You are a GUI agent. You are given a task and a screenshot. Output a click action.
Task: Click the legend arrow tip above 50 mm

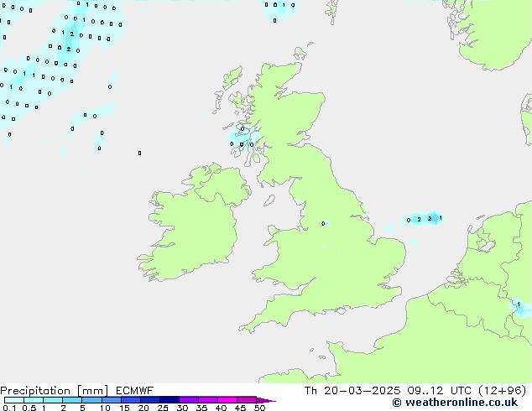(x=266, y=400)
